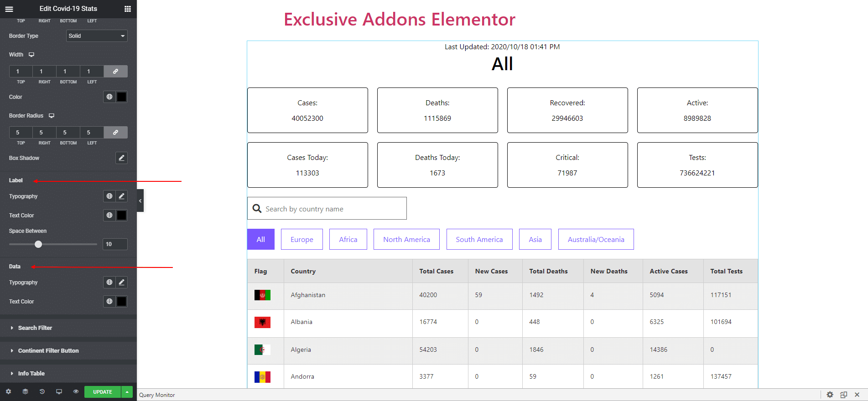This screenshot has height=401, width=868.
Task: Edit Label Typography with pencil icon
Action: pos(121,196)
